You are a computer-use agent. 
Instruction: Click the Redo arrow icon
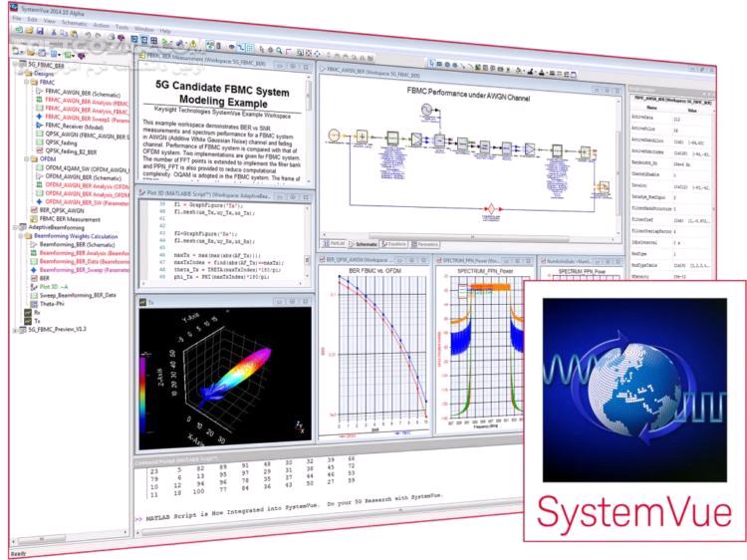point(98,36)
